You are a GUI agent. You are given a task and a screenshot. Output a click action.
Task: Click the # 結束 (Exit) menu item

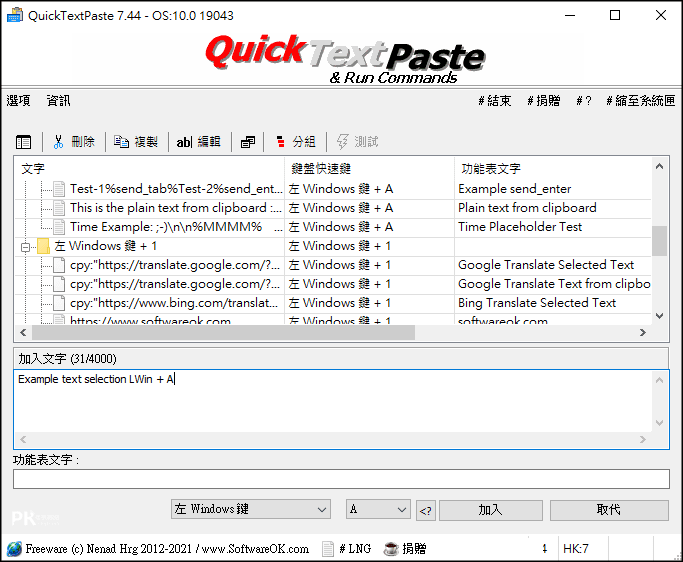(494, 101)
